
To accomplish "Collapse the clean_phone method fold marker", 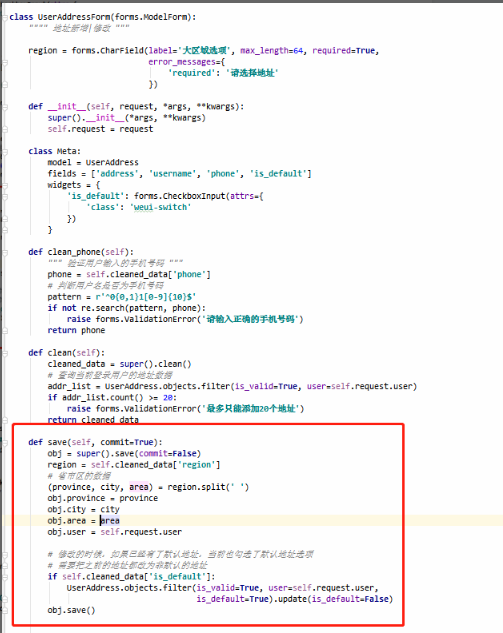I will (5, 253).
